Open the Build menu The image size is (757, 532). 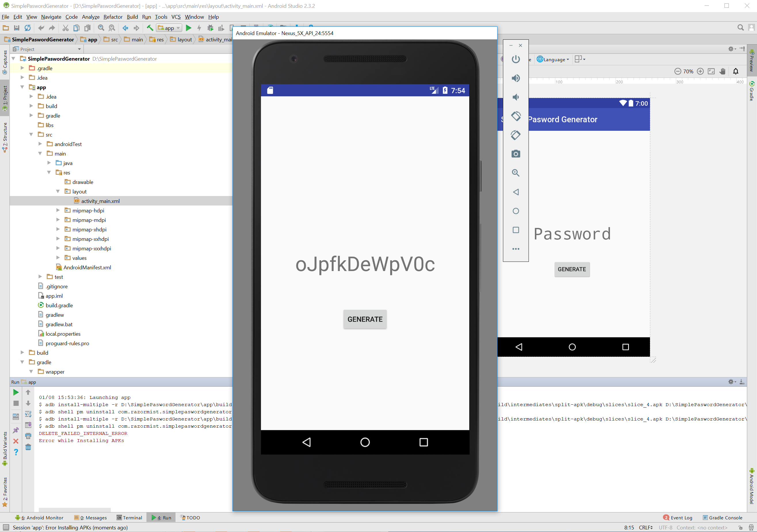[132, 17]
